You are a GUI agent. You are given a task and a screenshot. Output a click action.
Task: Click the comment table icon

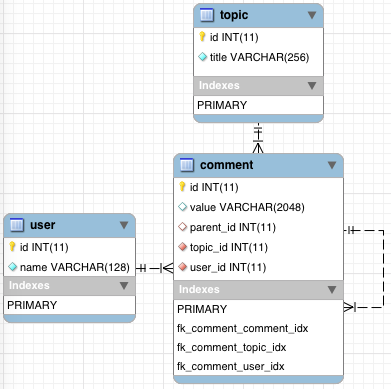187,165
